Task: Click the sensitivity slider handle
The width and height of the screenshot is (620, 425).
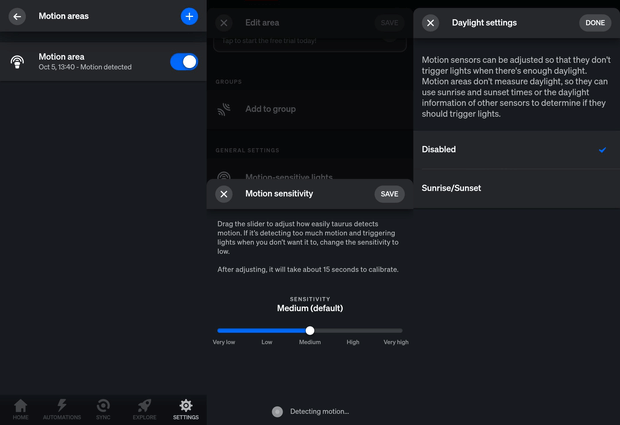Action: pyautogui.click(x=310, y=331)
